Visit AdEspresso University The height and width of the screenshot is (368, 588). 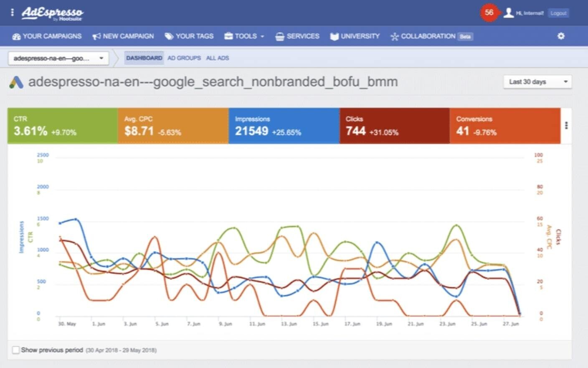tap(355, 36)
